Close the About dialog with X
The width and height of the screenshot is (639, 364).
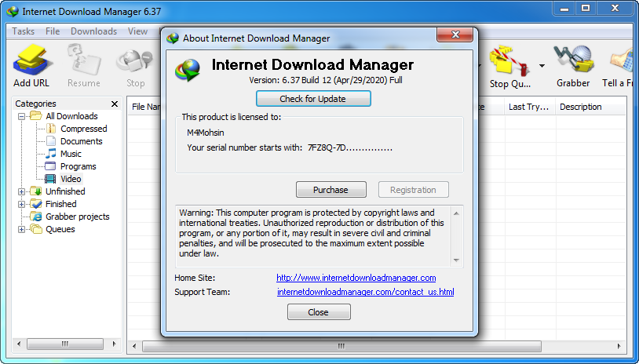point(455,35)
